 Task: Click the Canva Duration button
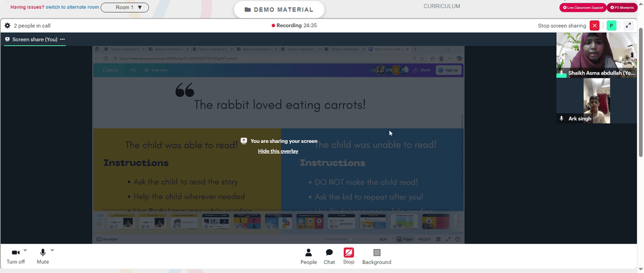[107, 240]
